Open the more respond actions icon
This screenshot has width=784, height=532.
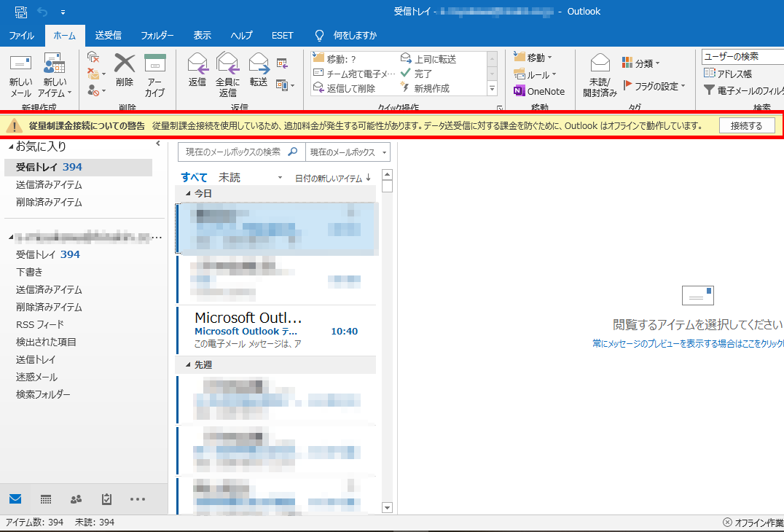pyautogui.click(x=285, y=85)
